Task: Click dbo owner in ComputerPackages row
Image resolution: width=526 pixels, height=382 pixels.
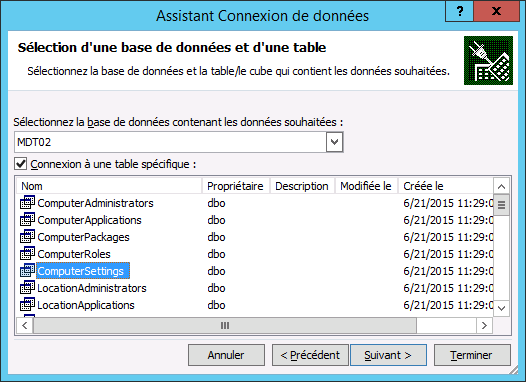Action: coord(216,237)
